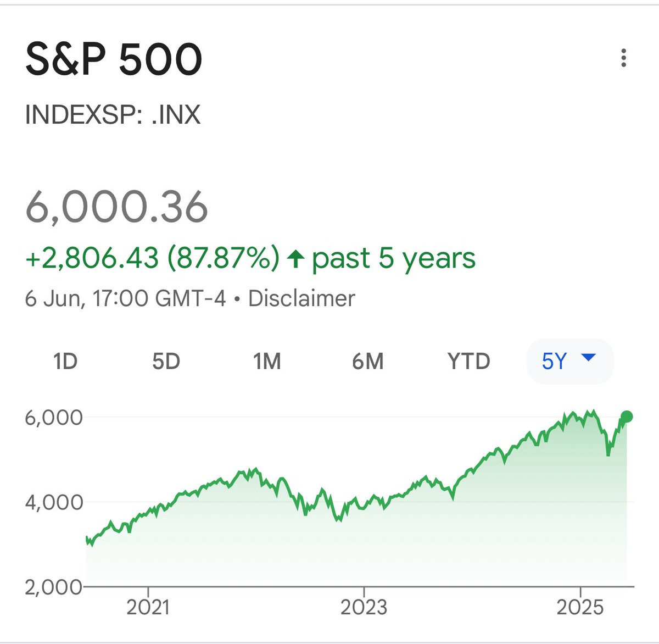Select the 5D time range tab
The width and height of the screenshot is (659, 644).
pyautogui.click(x=166, y=362)
